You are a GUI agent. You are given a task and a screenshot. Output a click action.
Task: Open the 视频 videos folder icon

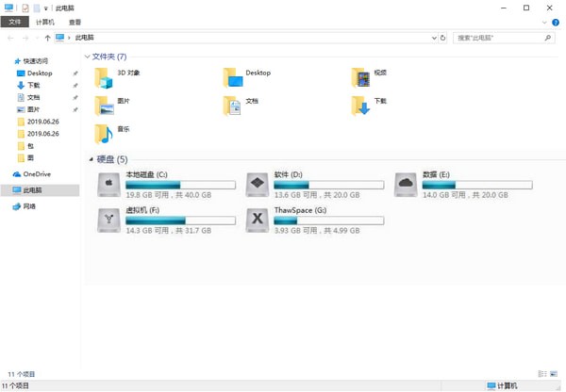[x=360, y=78]
